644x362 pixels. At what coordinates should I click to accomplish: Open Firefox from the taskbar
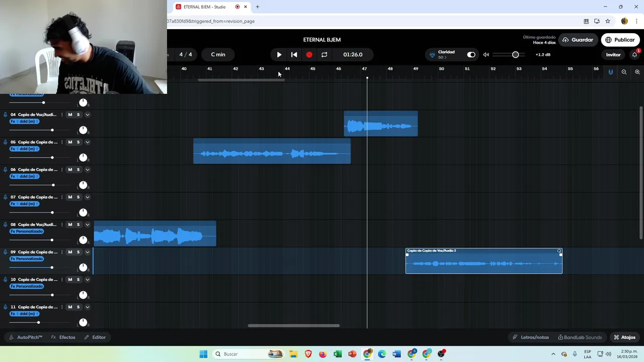tap(323, 354)
